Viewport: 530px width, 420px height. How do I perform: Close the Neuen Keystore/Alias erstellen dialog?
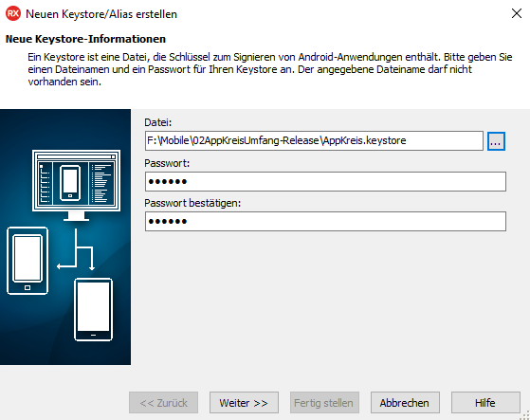[517, 13]
